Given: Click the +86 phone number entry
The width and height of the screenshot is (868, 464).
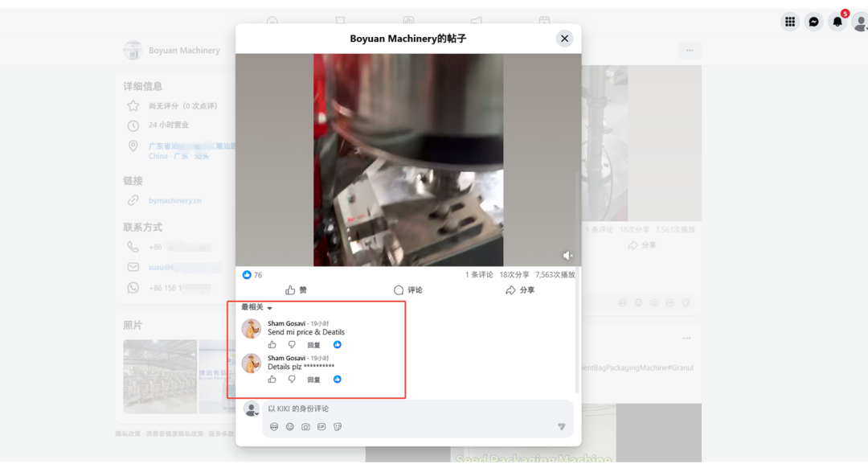Looking at the screenshot, I should coord(180,247).
